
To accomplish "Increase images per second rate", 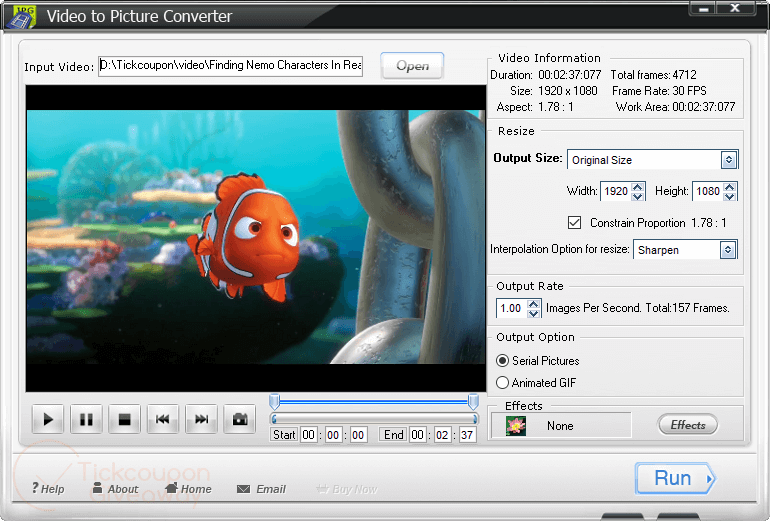I will tap(533, 303).
